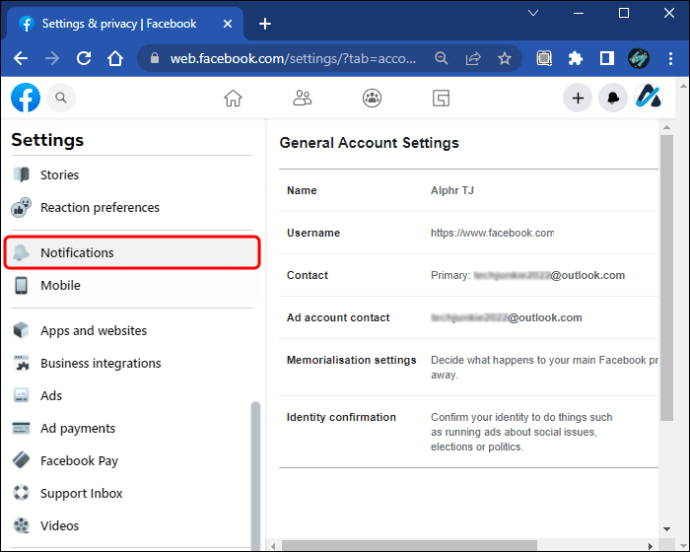Open Apps and websites settings
The width and height of the screenshot is (690, 552).
point(93,331)
